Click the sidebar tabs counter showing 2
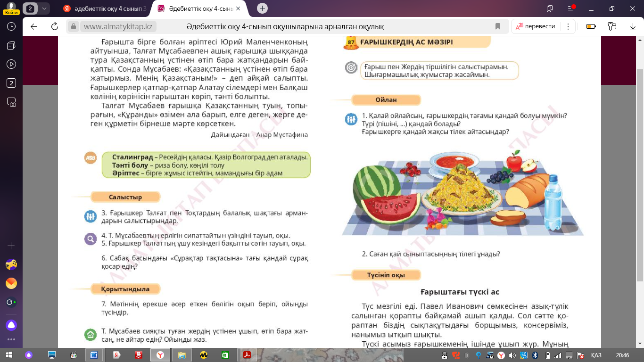 11,83
